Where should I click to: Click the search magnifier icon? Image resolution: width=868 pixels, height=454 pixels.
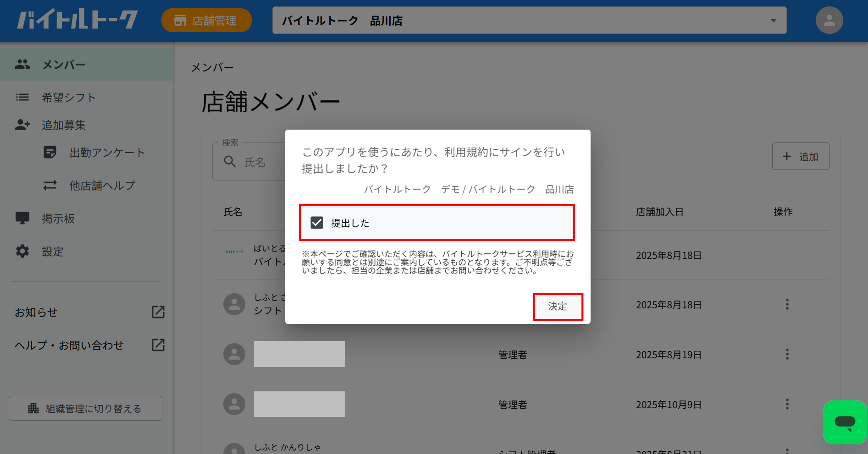pyautogui.click(x=230, y=162)
